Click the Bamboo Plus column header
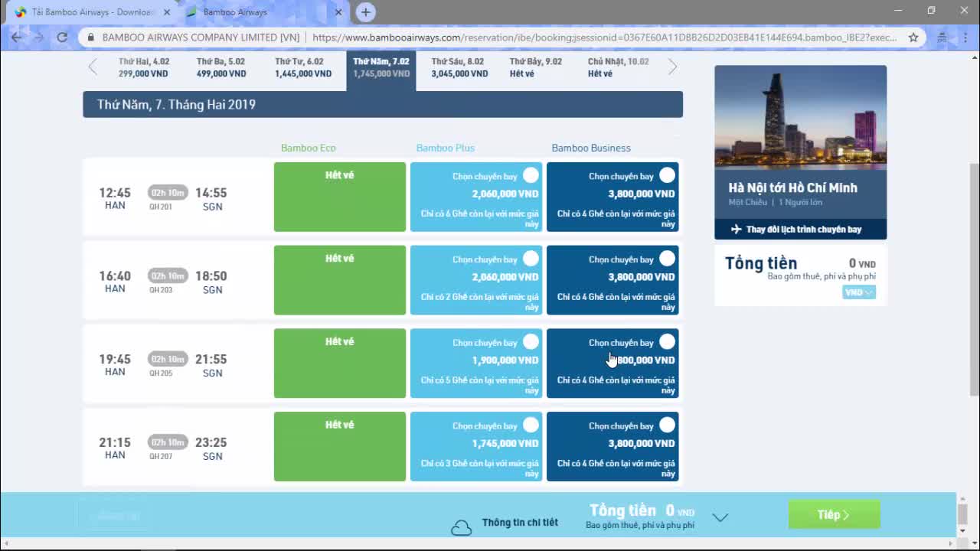Image resolution: width=980 pixels, height=551 pixels. pos(446,148)
